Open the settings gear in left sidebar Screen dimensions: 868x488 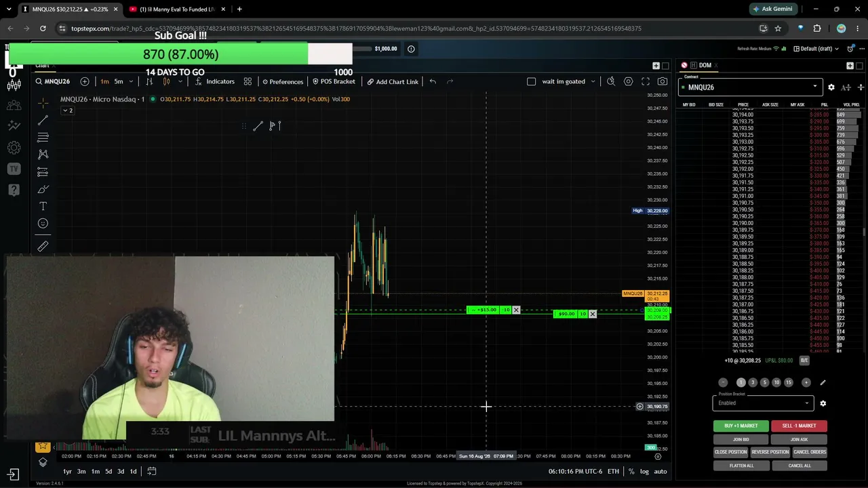point(14,148)
